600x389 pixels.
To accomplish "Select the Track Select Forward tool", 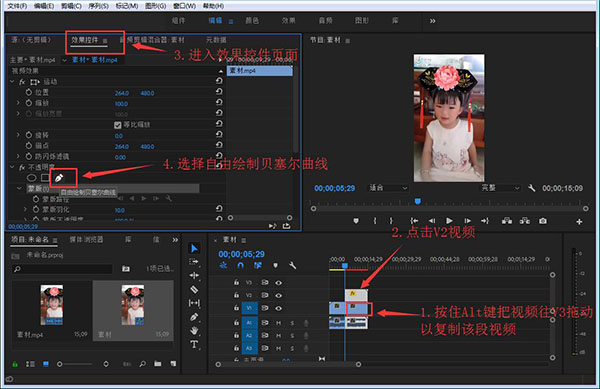I will (194, 262).
